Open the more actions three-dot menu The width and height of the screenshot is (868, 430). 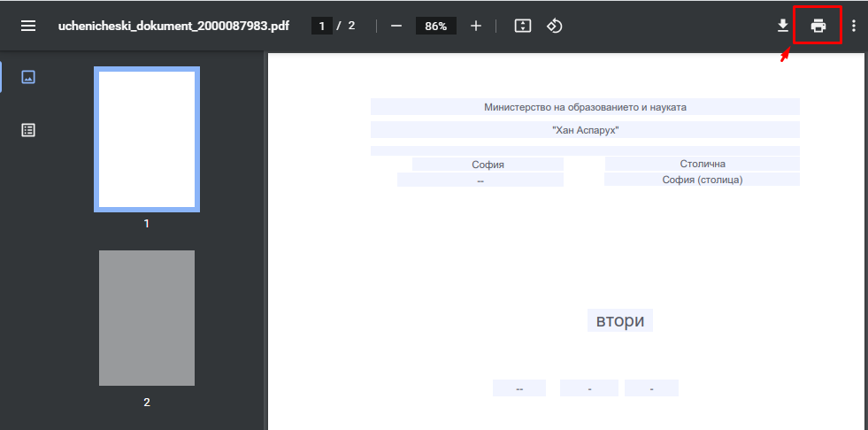click(x=854, y=26)
